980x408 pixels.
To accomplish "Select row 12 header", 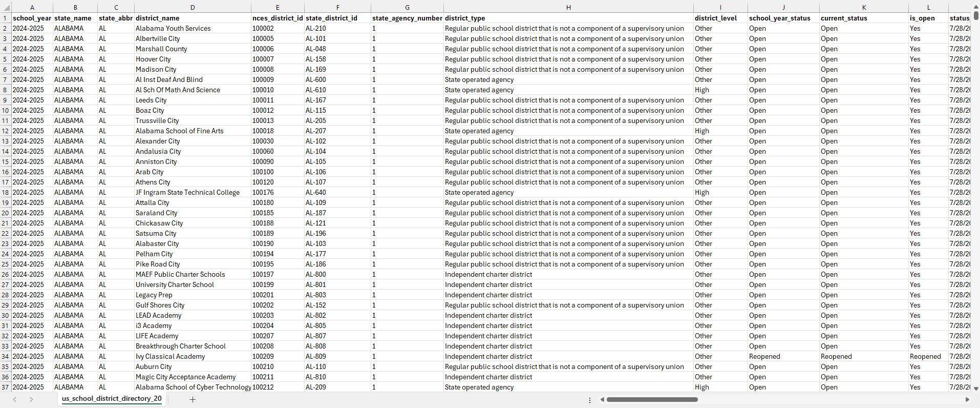I will coord(6,131).
